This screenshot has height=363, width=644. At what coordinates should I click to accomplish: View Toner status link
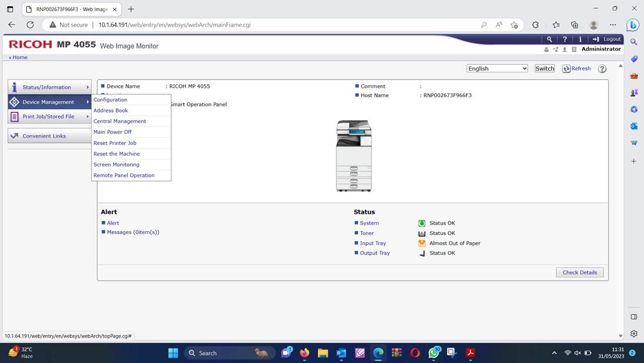(x=367, y=233)
